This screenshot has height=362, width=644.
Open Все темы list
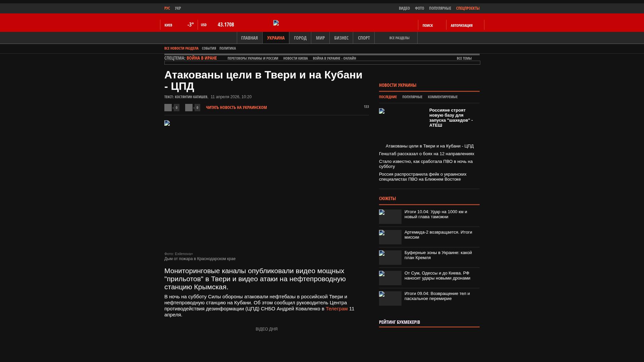[464, 58]
